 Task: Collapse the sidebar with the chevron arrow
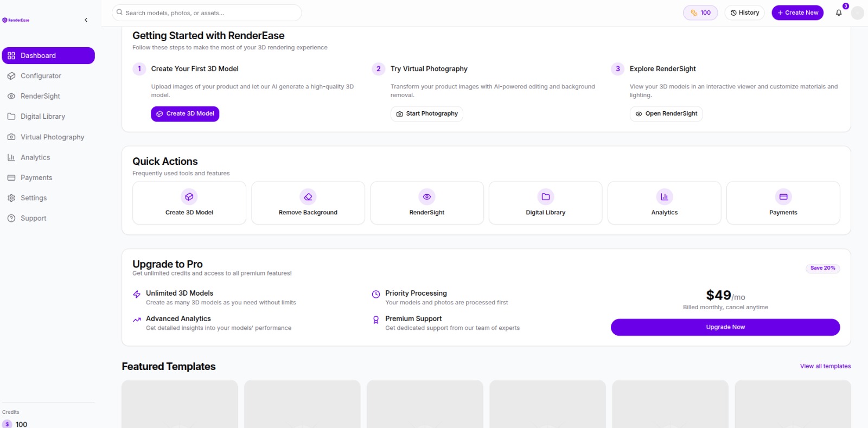86,20
